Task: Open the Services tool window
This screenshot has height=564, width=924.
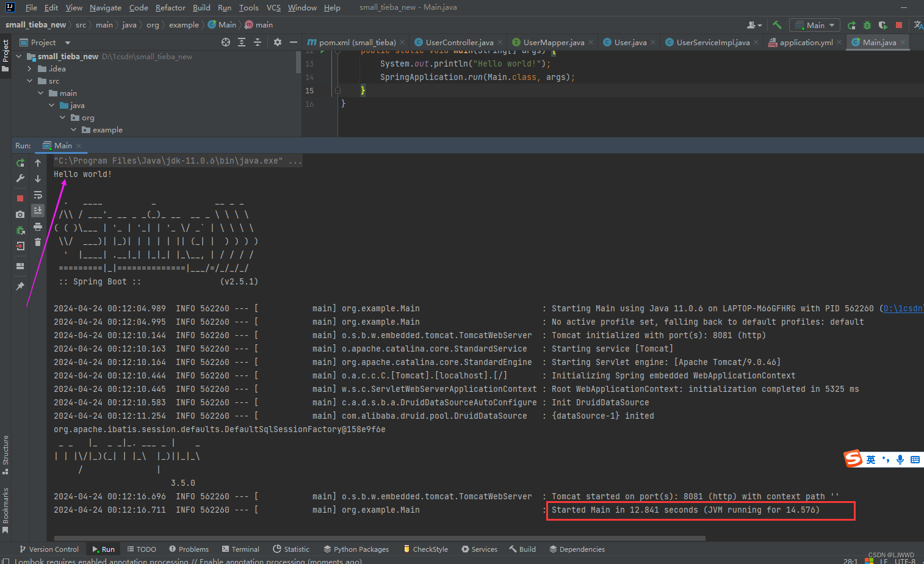Action: pos(479,549)
